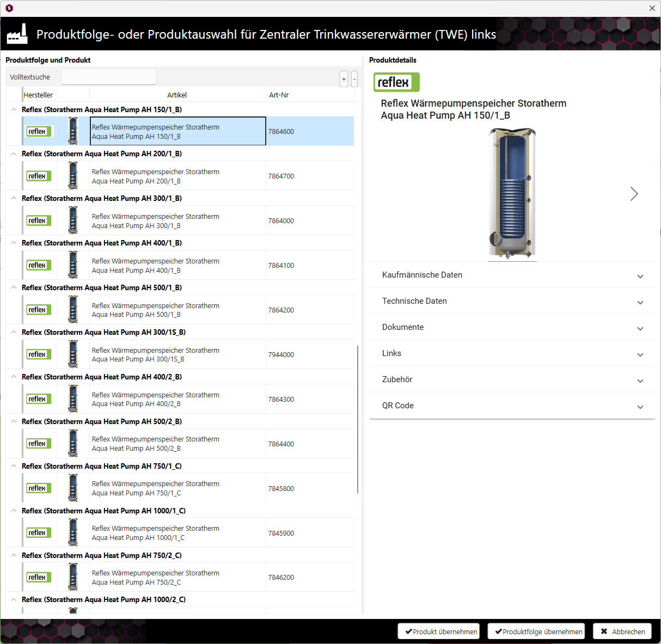Click the tank thumbnail in AH 400/2_B row

(x=73, y=399)
